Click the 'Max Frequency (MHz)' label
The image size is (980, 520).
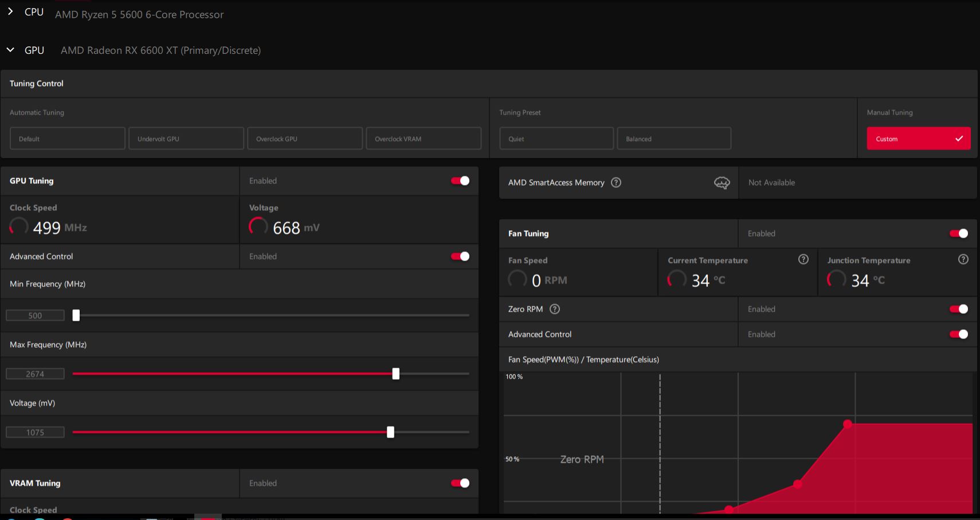coord(48,345)
